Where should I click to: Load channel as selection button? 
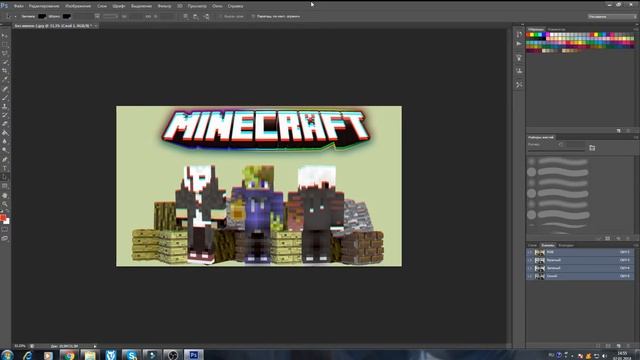coord(598,346)
